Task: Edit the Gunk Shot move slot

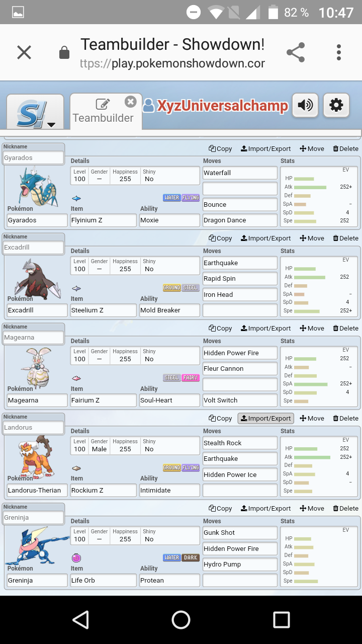Action: pyautogui.click(x=240, y=533)
